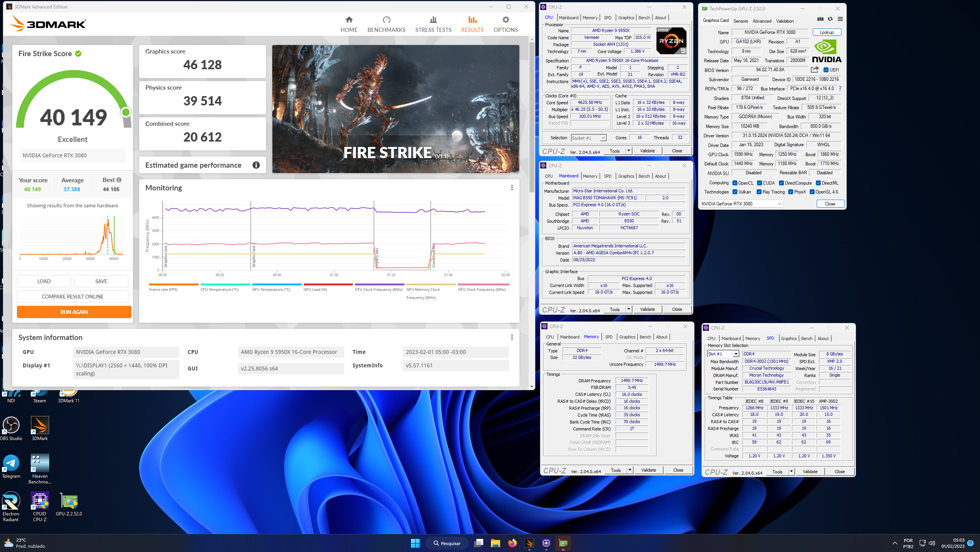
Task: Open the Electron Radiant desktop icon
Action: tap(11, 506)
